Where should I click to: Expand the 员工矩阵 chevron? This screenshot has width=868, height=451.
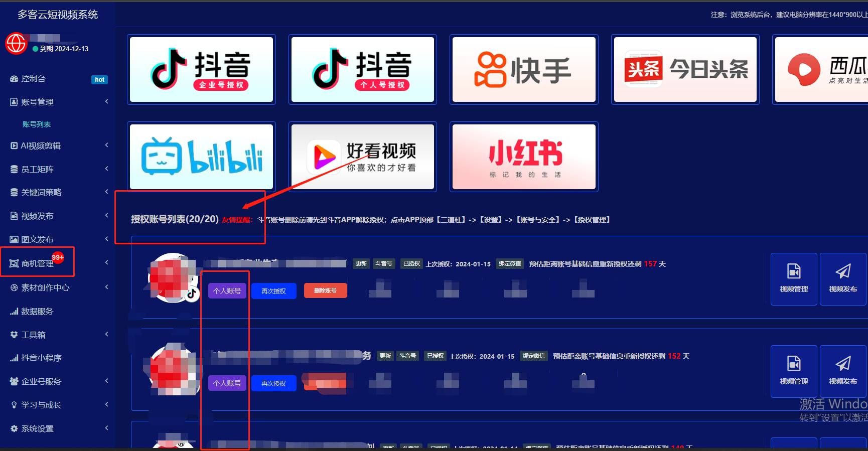[106, 169]
